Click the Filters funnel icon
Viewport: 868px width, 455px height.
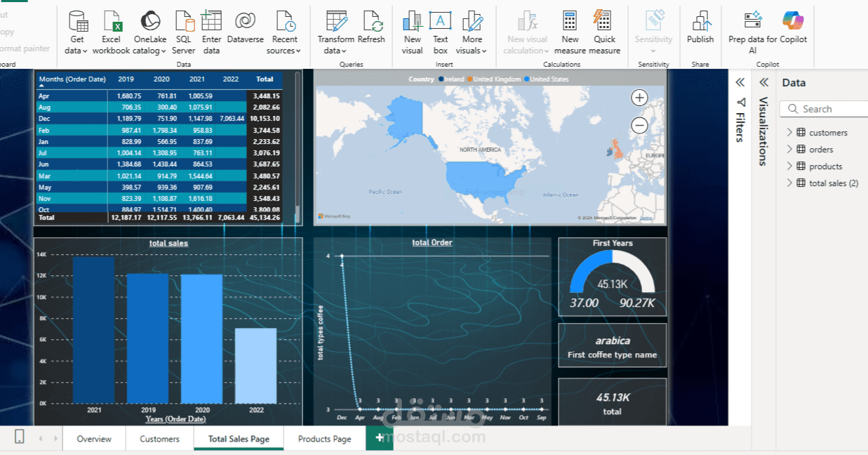[740, 103]
